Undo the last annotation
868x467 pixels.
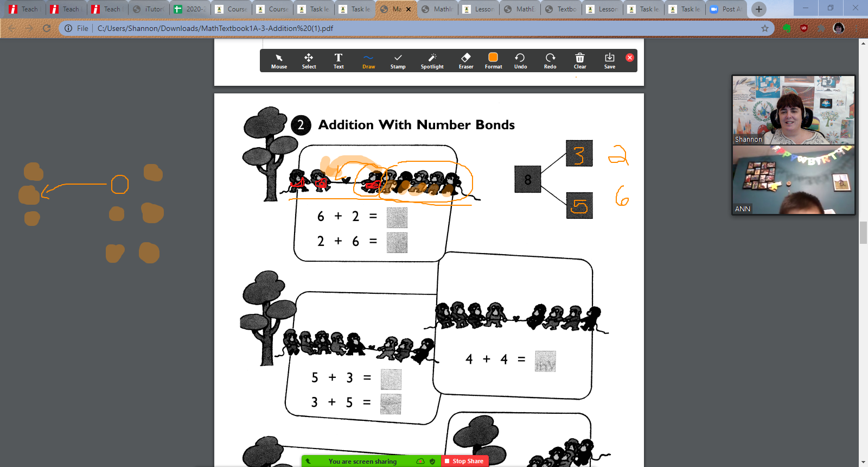coord(520,61)
